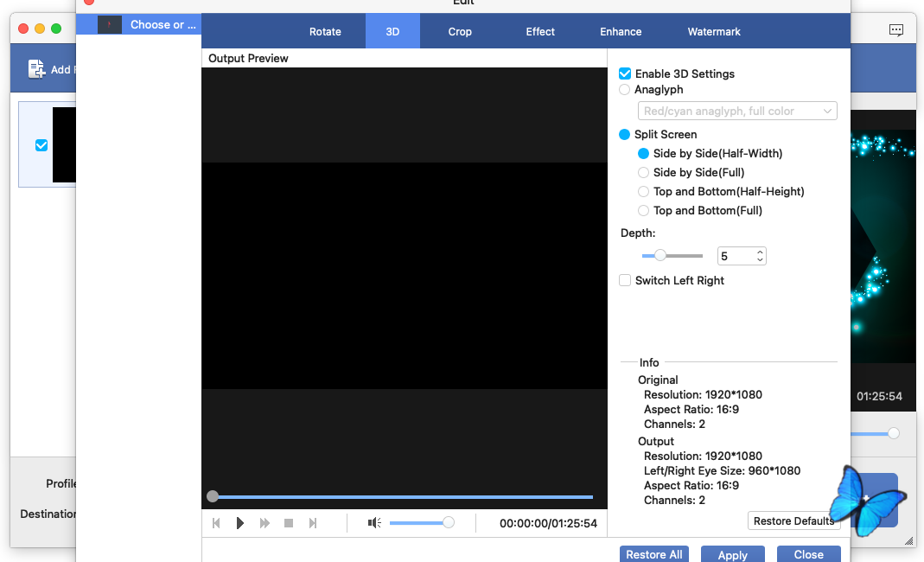Click the Add File icon in main window
The width and height of the screenshot is (924, 562).
click(36, 69)
